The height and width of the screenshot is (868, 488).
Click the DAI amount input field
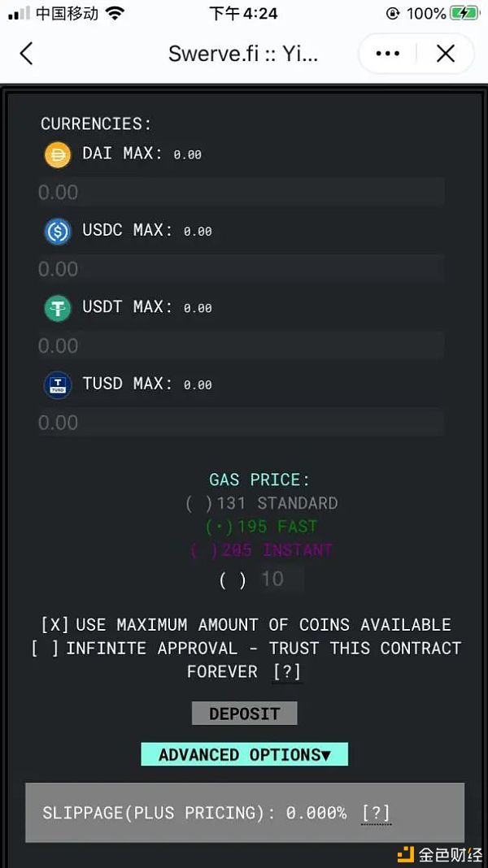(241, 193)
